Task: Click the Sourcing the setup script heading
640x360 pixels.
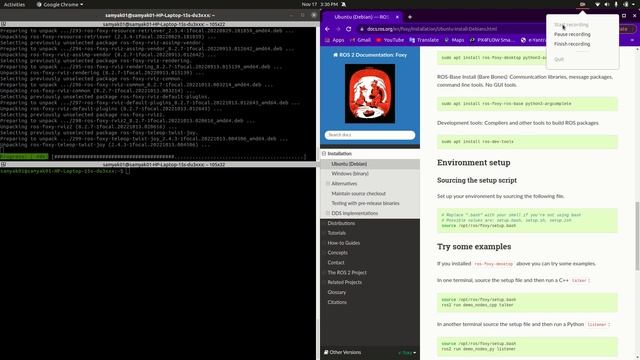Action: [477, 180]
